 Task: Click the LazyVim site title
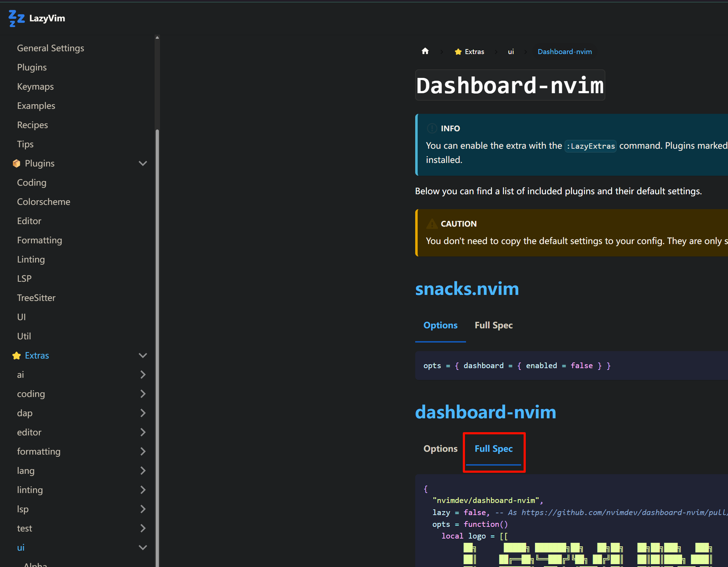tap(47, 18)
